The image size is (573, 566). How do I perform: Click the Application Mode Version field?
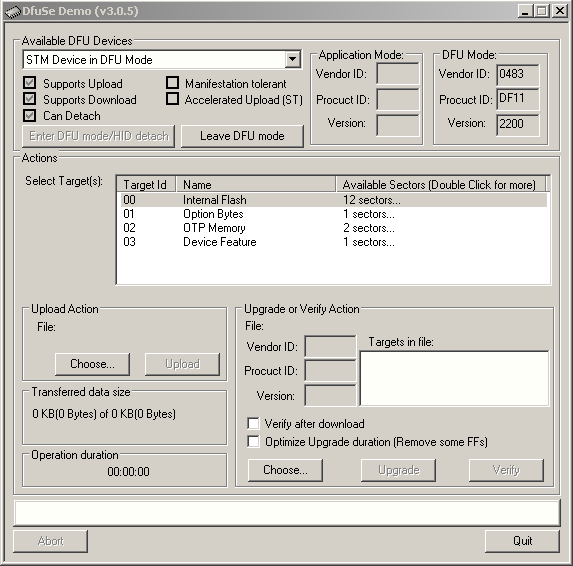click(398, 125)
